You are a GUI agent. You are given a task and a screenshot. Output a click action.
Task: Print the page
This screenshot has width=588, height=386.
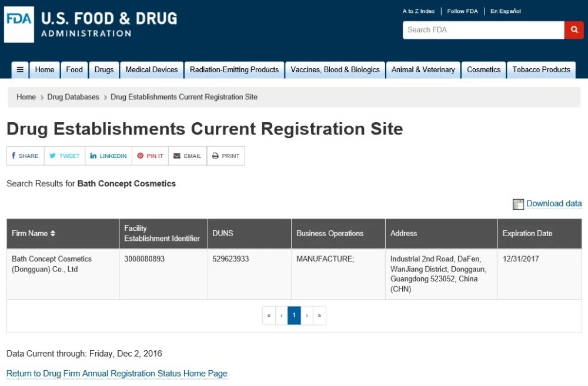(226, 156)
